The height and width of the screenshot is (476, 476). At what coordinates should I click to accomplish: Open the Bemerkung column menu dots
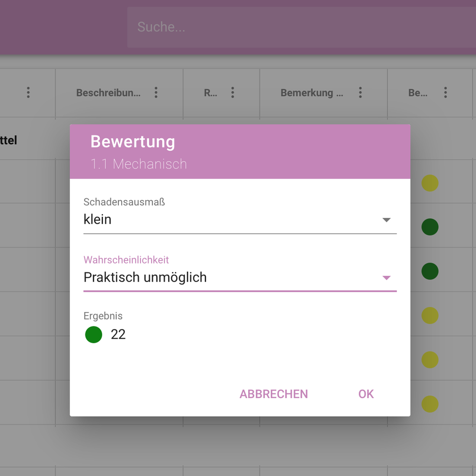(360, 93)
